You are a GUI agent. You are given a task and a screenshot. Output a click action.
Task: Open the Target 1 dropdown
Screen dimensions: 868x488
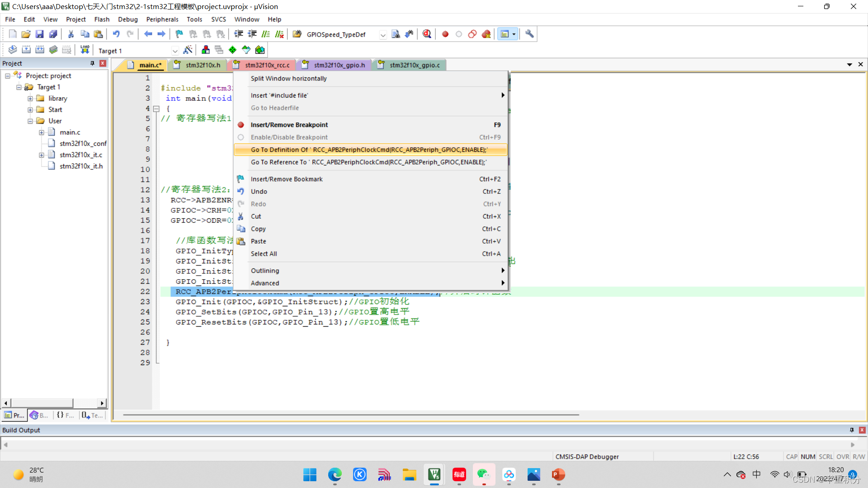pos(175,51)
